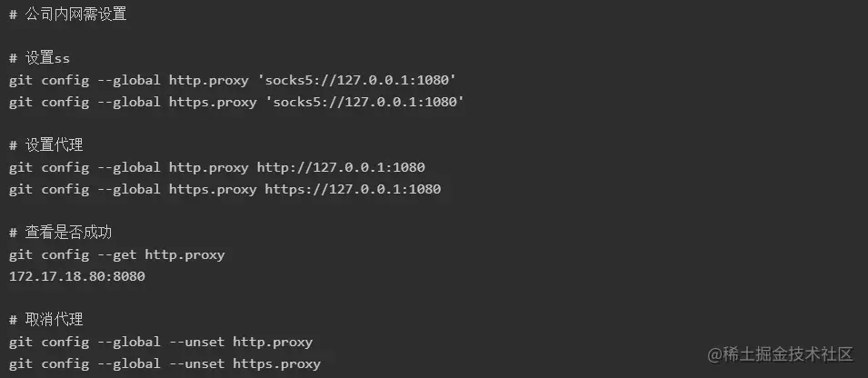Screen dimensions: 868x378
Task: Click the '# 设置ss' comment
Action: (x=40, y=58)
